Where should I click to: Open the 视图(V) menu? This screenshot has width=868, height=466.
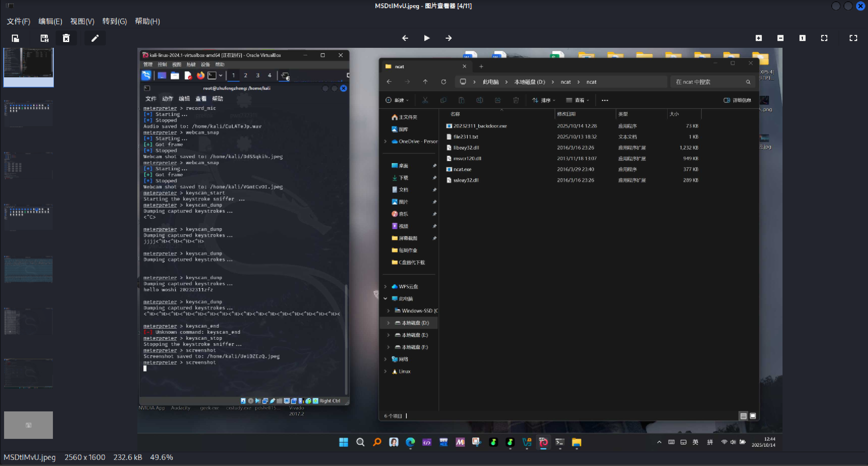coord(82,21)
